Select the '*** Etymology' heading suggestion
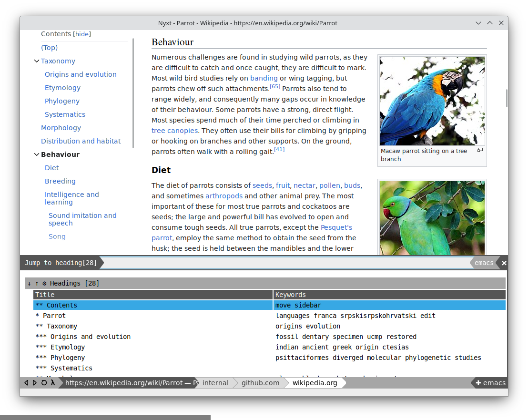Viewport: 528px width, 420px height. pyautogui.click(x=269, y=347)
